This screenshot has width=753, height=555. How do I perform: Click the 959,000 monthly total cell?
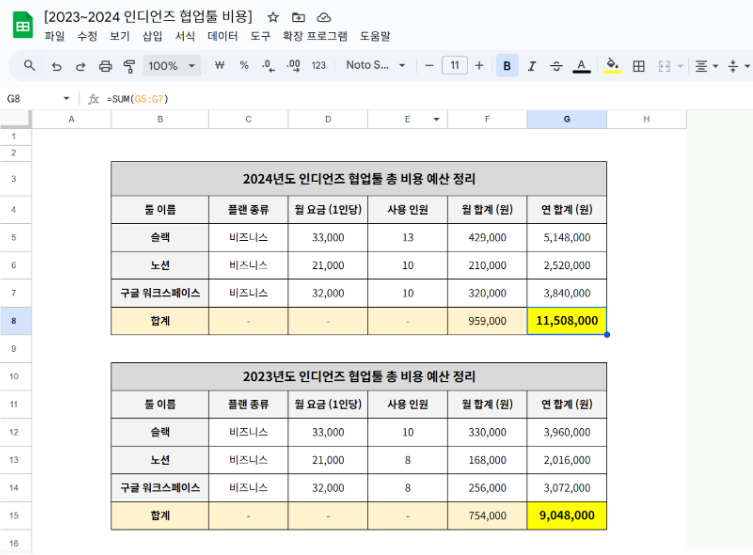pyautogui.click(x=487, y=321)
